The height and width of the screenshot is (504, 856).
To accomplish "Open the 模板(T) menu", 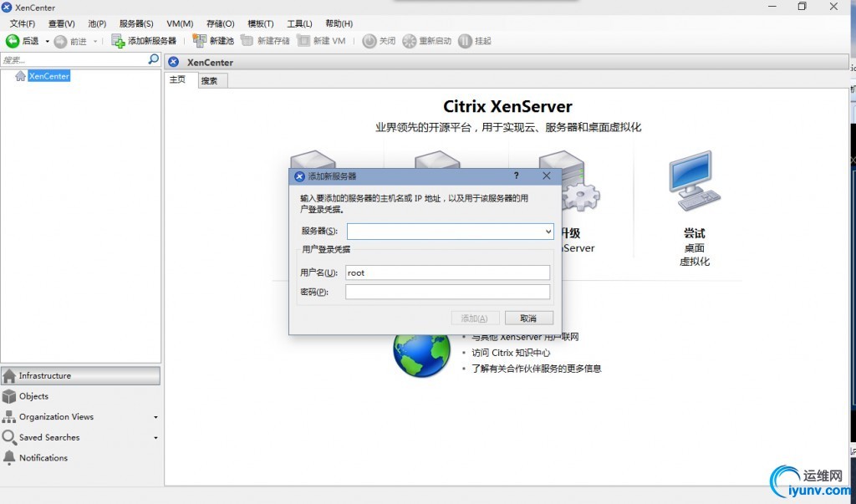I will click(x=261, y=23).
